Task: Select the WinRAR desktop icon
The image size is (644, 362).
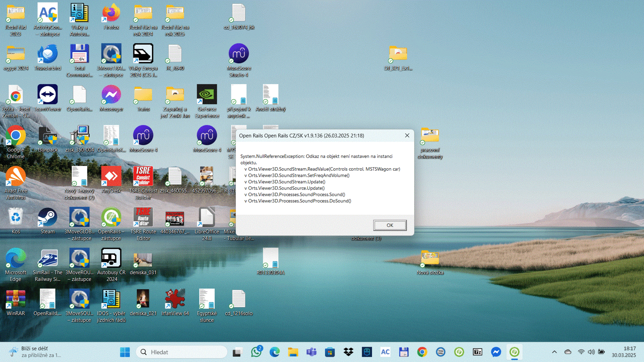Action: tap(16, 303)
